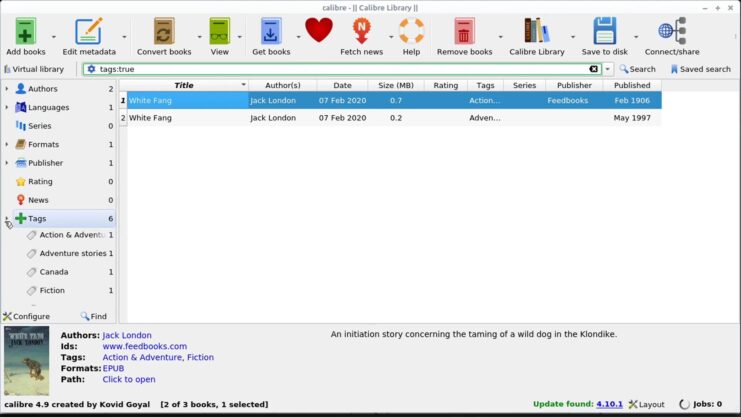Click the Languages icon in the tag browser

click(21, 107)
